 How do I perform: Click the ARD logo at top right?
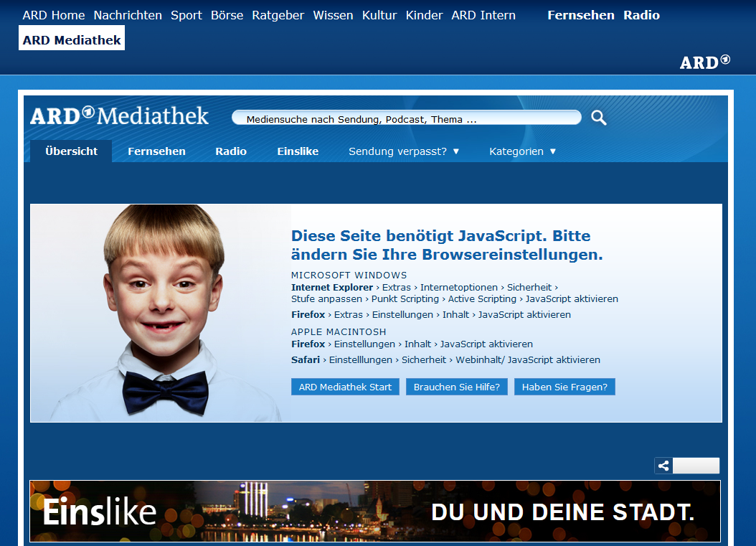(705, 62)
